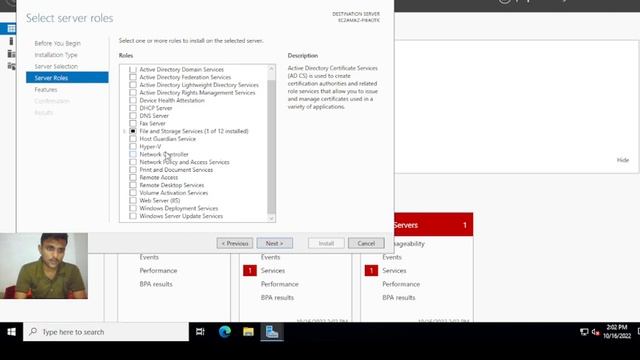640x360 pixels.
Task: Open Services alert badge in middle tile
Action: pos(250,271)
